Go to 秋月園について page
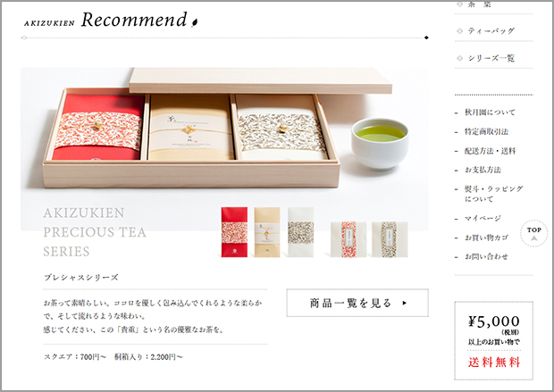Image resolution: width=554 pixels, height=392 pixels. (x=490, y=113)
